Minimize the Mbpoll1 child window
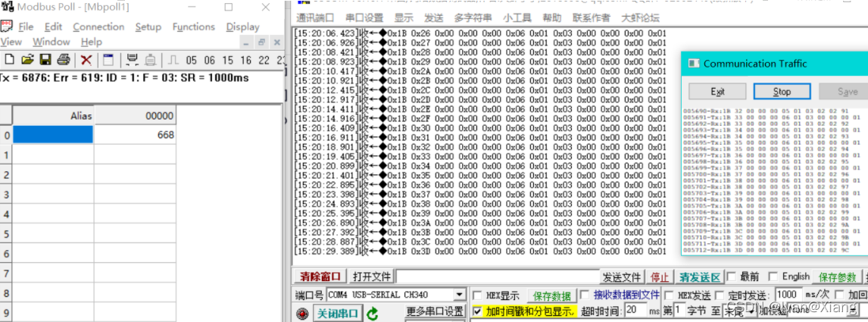 [247, 42]
